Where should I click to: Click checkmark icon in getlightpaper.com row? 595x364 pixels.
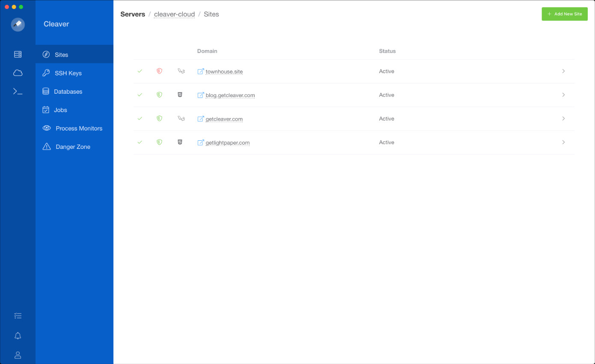click(x=140, y=142)
